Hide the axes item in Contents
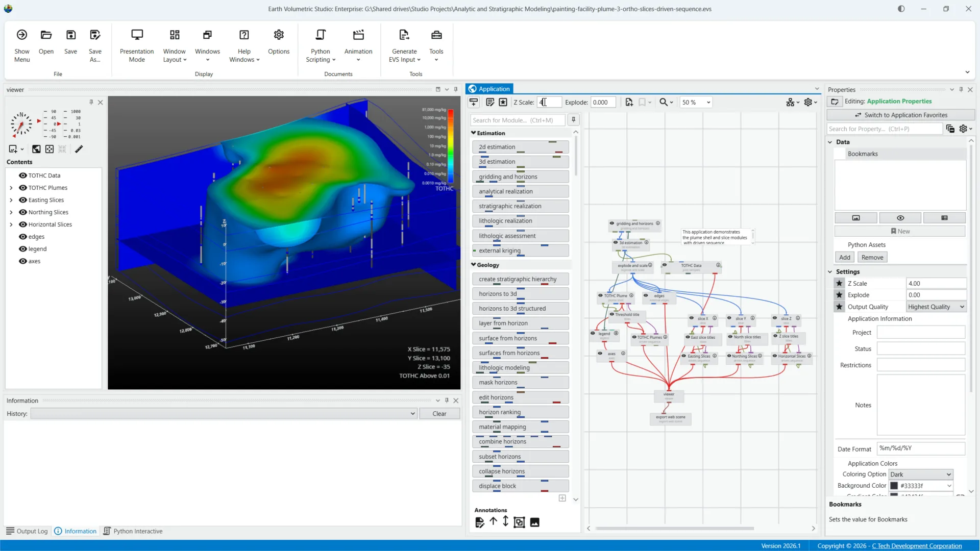 [22, 261]
